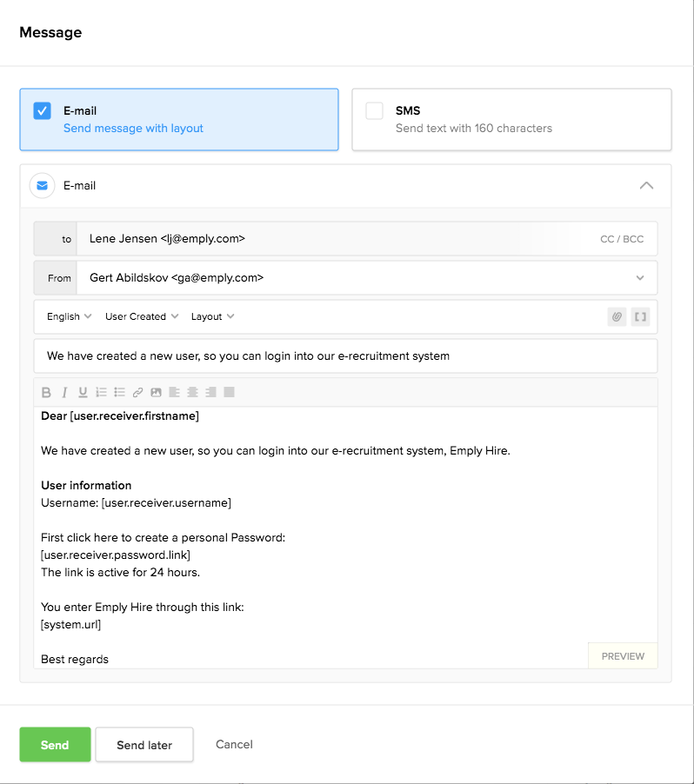Open the merge field brackets icon

pos(640,316)
